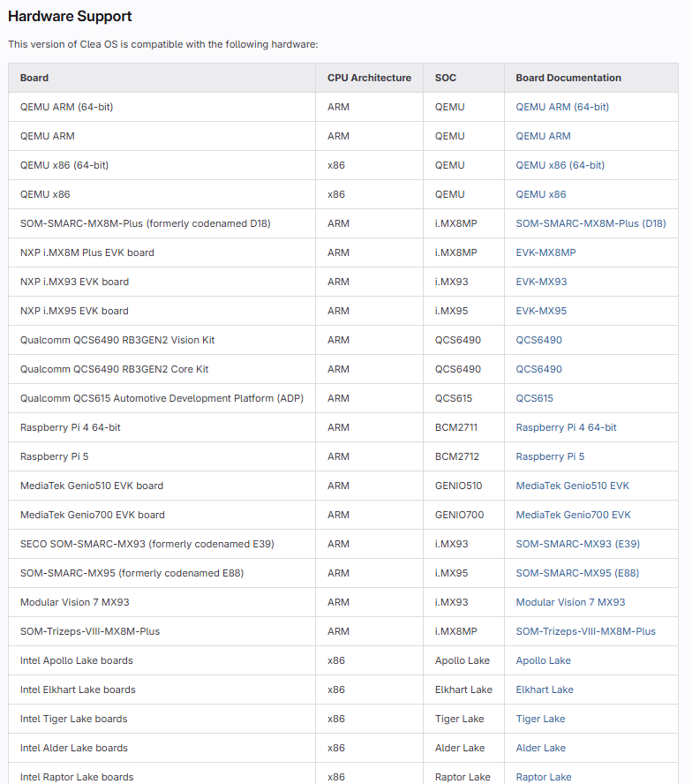Open the QEMU ARM (64-bit) documentation link
This screenshot has height=784, width=692.
pyautogui.click(x=562, y=107)
